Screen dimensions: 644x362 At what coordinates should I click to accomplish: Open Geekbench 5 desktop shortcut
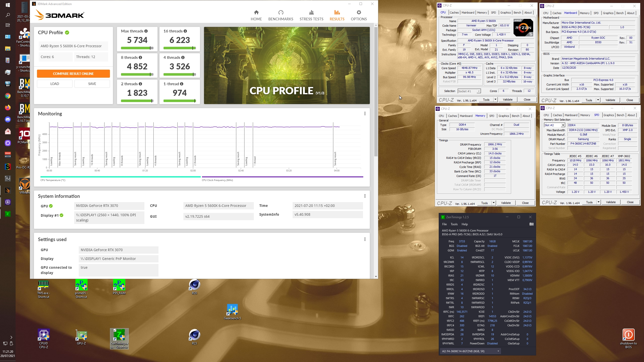pyautogui.click(x=232, y=312)
